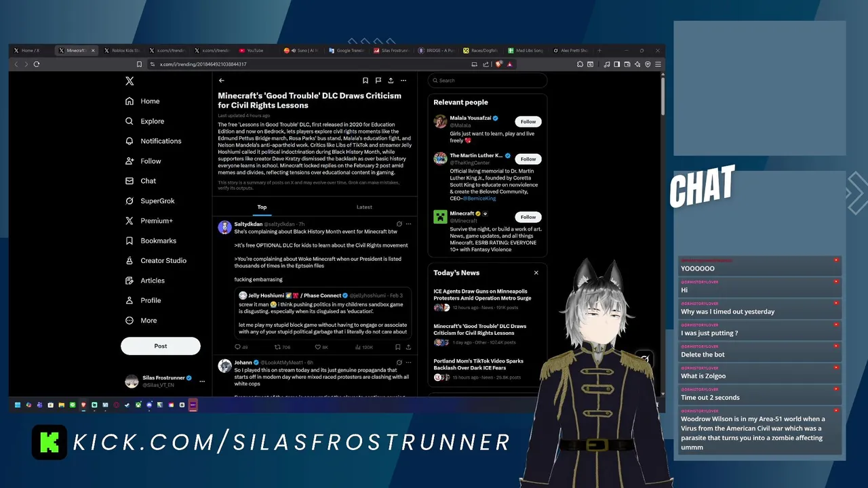Open the @BerniceKing mention link
Image resolution: width=868 pixels, height=488 pixels.
pos(479,199)
